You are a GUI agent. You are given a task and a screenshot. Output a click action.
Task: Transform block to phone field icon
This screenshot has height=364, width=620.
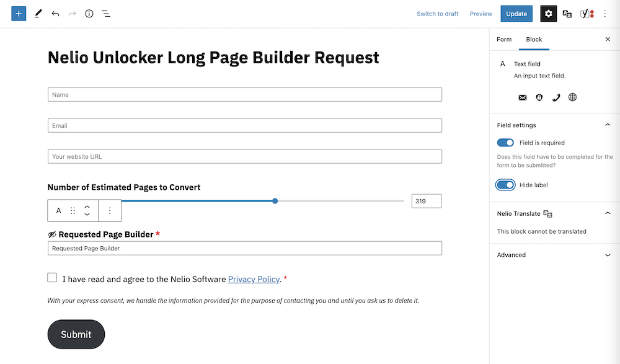click(x=556, y=97)
